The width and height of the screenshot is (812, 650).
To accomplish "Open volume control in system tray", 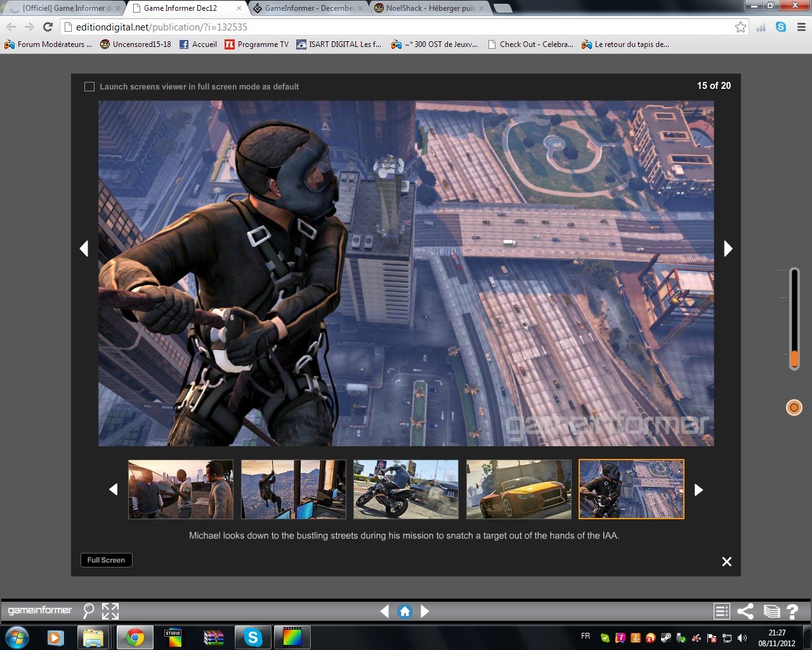I will click(742, 638).
